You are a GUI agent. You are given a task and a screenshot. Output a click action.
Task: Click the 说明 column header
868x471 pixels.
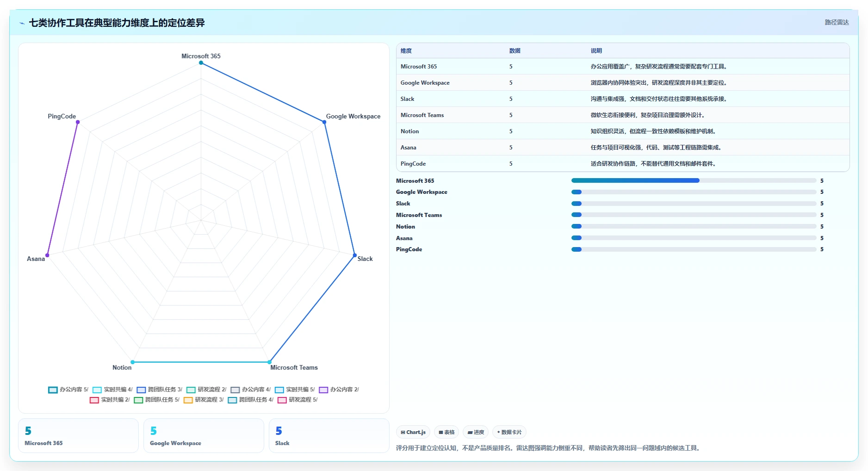(596, 51)
